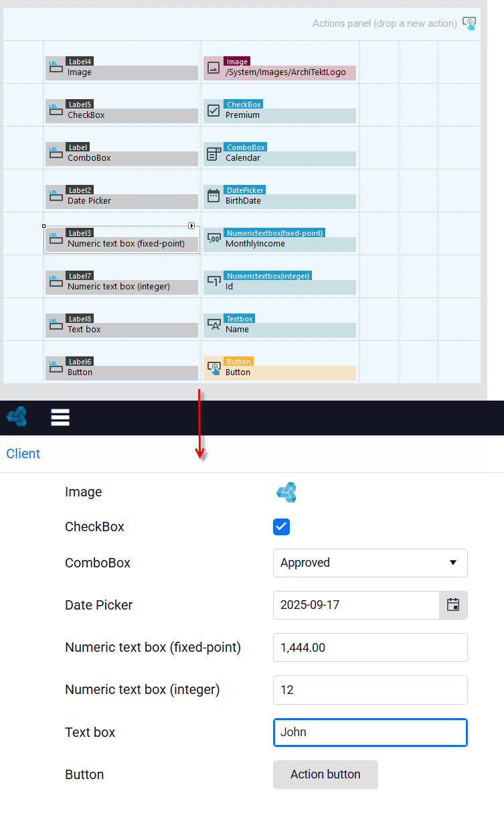Click the Actions panel drop icon
504x832 pixels.
pyautogui.click(x=469, y=23)
